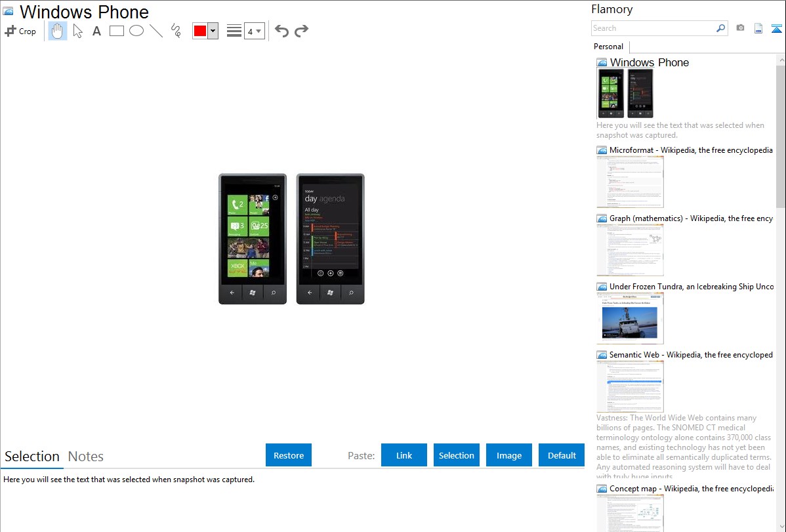The width and height of the screenshot is (786, 532).
Task: Open the Personal tab
Action: 609,47
